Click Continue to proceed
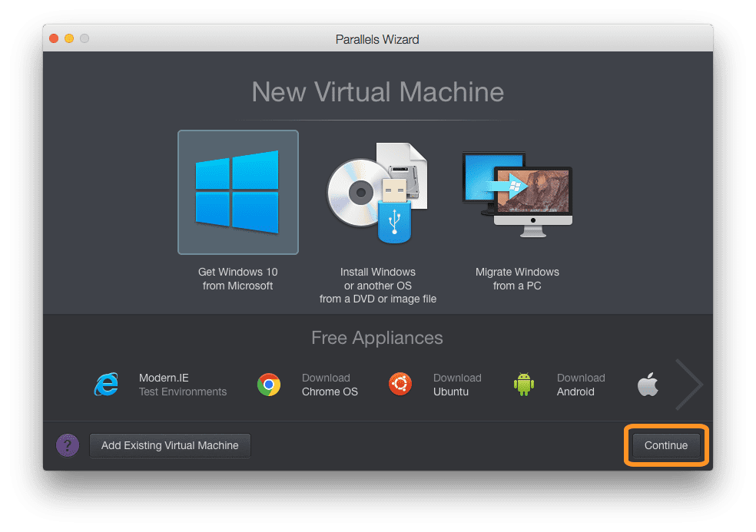Screen dimensions: 756x532 coord(665,445)
